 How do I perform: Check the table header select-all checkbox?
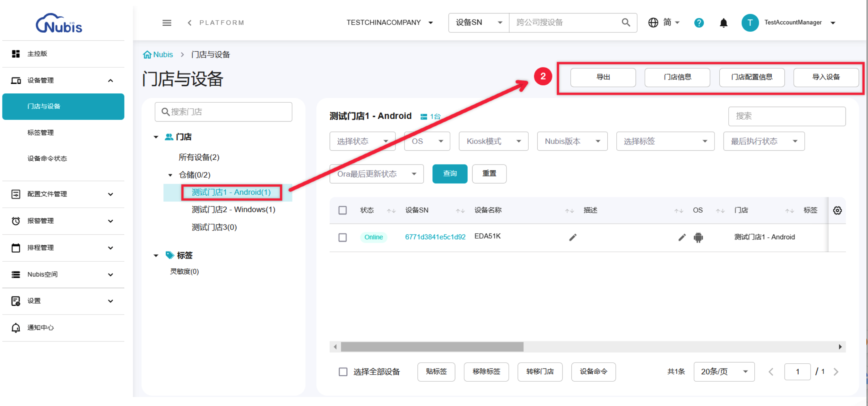(x=343, y=210)
